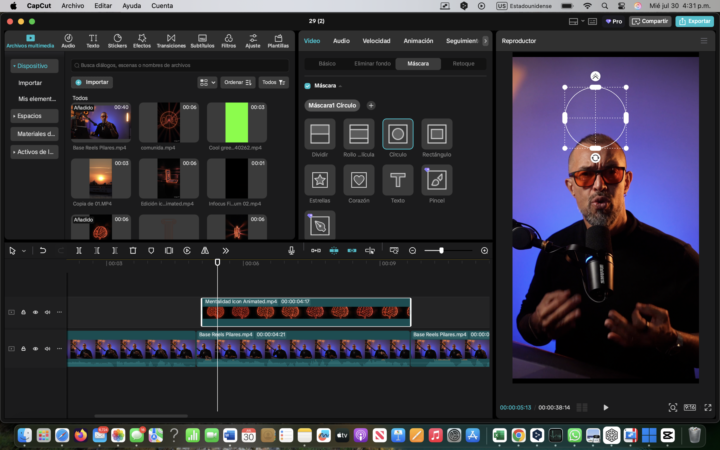Switch to the Velocidad tab
This screenshot has width=720, height=450.
click(376, 41)
